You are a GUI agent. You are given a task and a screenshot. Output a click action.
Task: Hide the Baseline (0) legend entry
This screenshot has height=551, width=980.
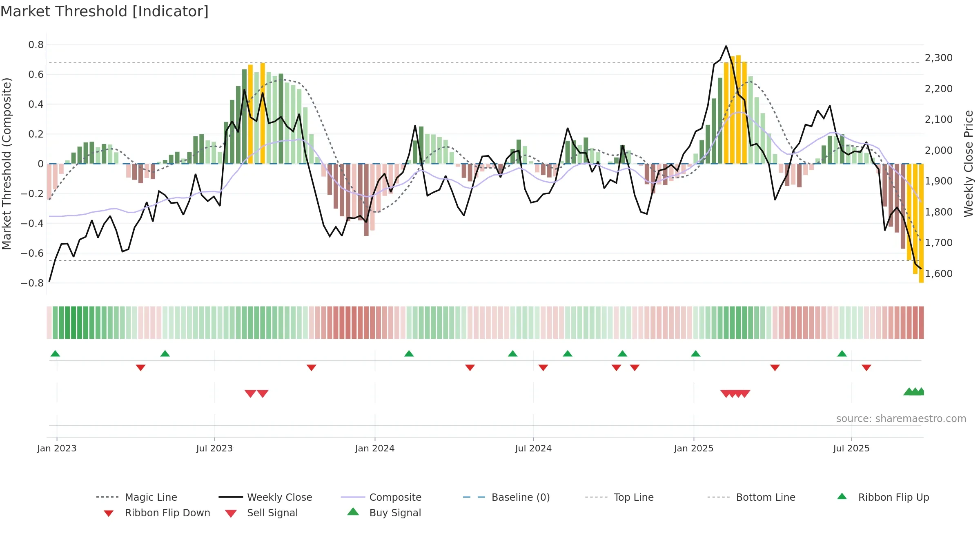[x=506, y=497]
